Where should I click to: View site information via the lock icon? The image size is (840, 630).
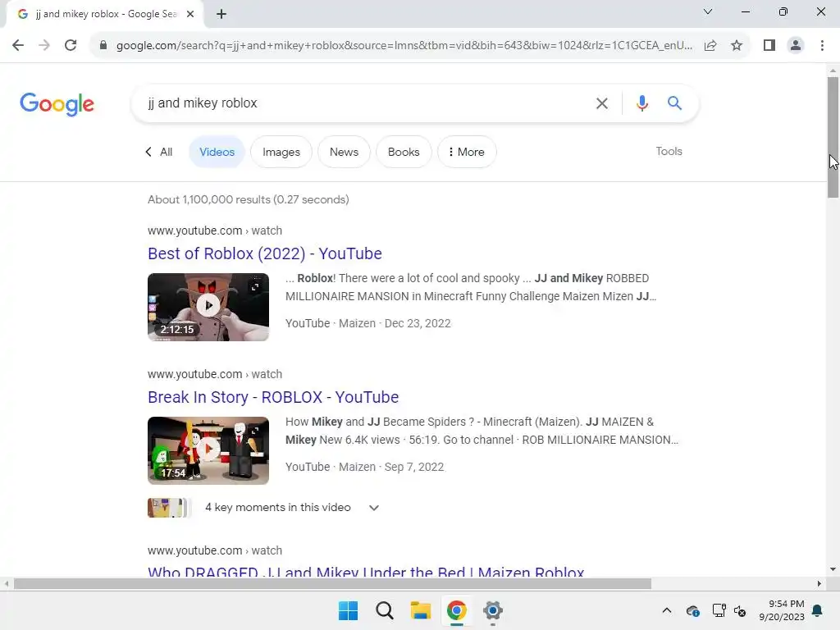pyautogui.click(x=103, y=45)
